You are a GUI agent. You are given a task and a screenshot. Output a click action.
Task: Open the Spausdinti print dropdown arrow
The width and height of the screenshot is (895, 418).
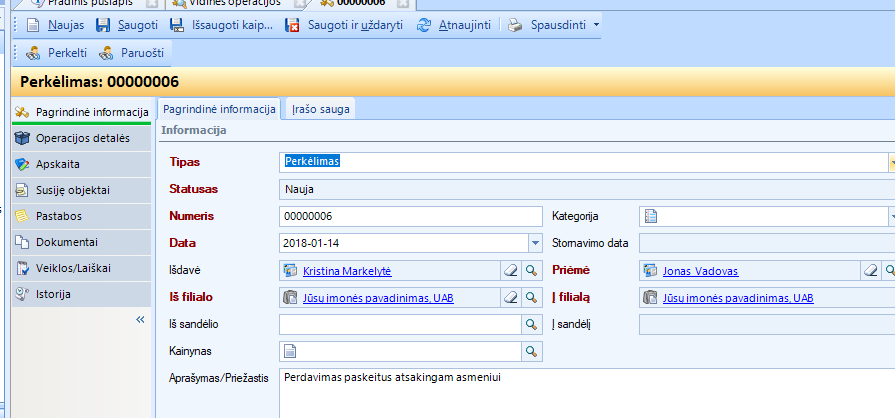tap(597, 25)
